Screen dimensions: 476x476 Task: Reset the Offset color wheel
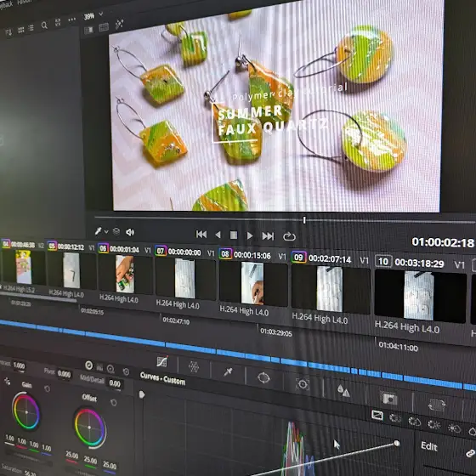coord(114,402)
